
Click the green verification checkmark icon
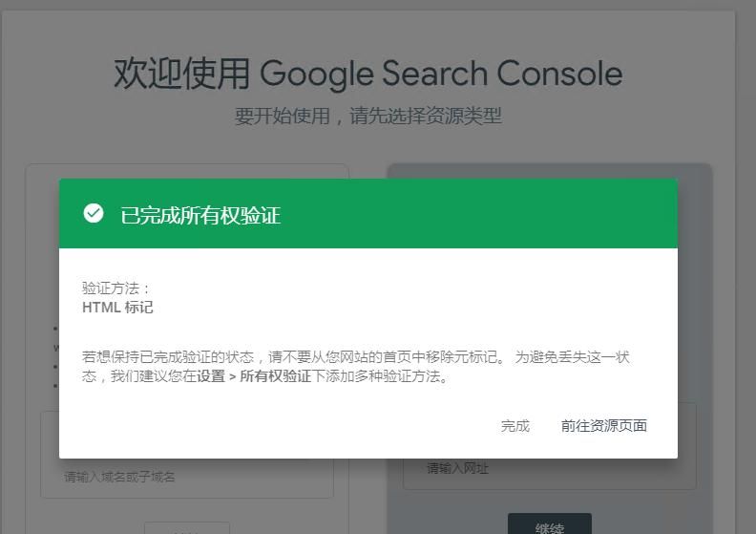pos(93,213)
